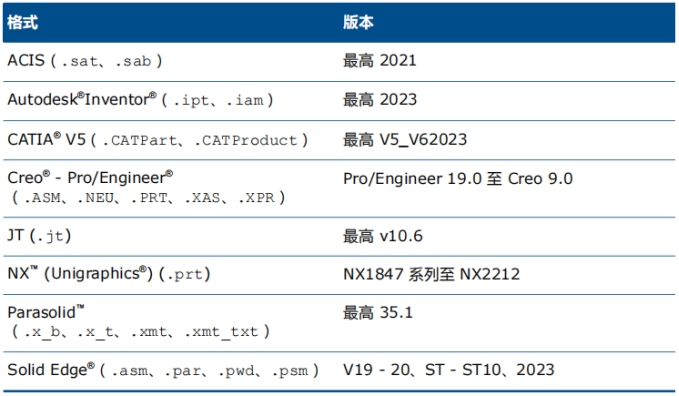This screenshot has height=396, width=679.
Task: Select the ACIS (.sat, .sab) format cell
Action: 85,61
